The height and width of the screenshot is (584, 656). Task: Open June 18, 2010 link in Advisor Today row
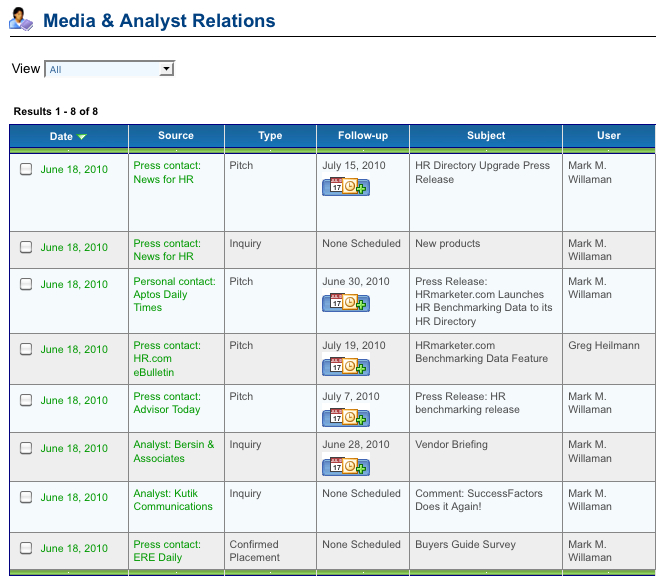pyautogui.click(x=74, y=400)
